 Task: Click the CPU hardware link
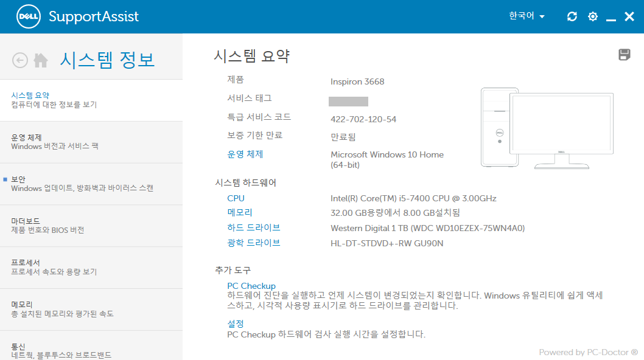tap(236, 198)
